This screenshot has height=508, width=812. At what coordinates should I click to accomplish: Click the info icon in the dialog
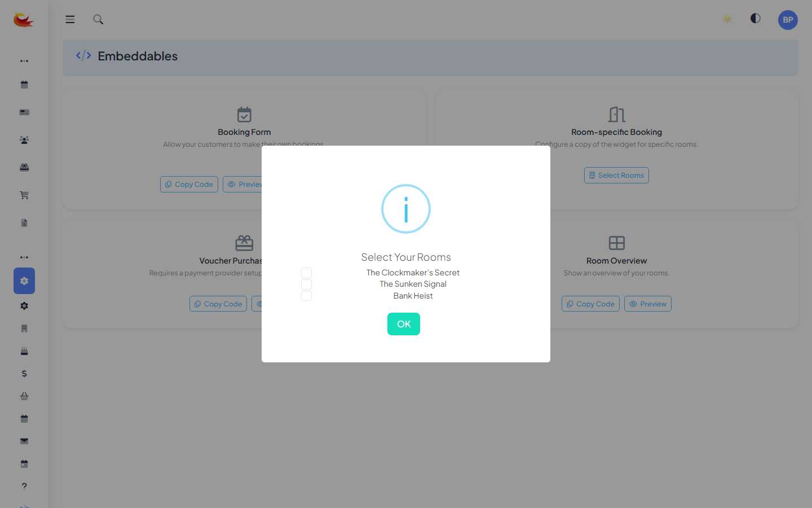pos(406,209)
